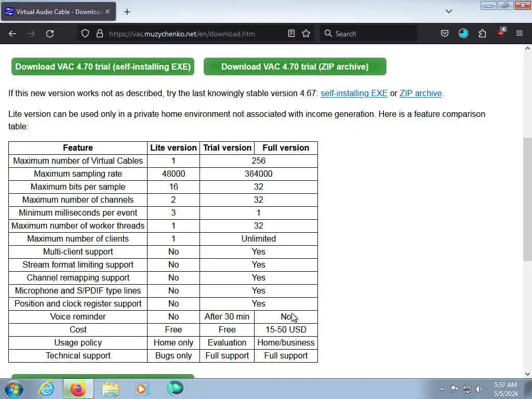Reload the current page

(50, 34)
